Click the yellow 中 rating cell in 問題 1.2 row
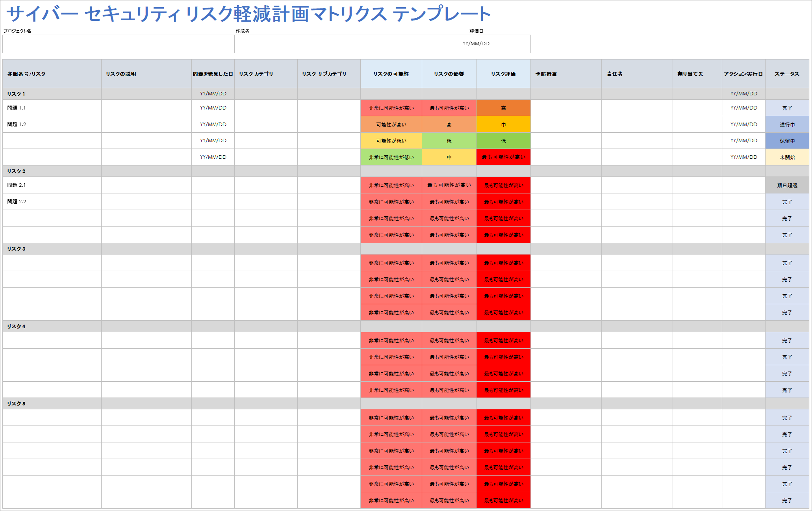Screen dimensions: 812x511 click(x=503, y=124)
